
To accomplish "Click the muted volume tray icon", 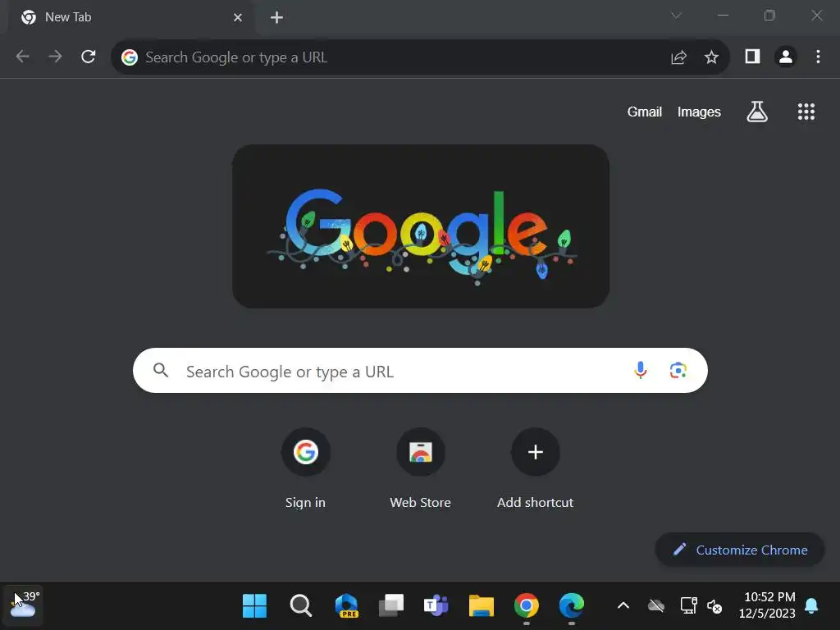I will pyautogui.click(x=714, y=606).
